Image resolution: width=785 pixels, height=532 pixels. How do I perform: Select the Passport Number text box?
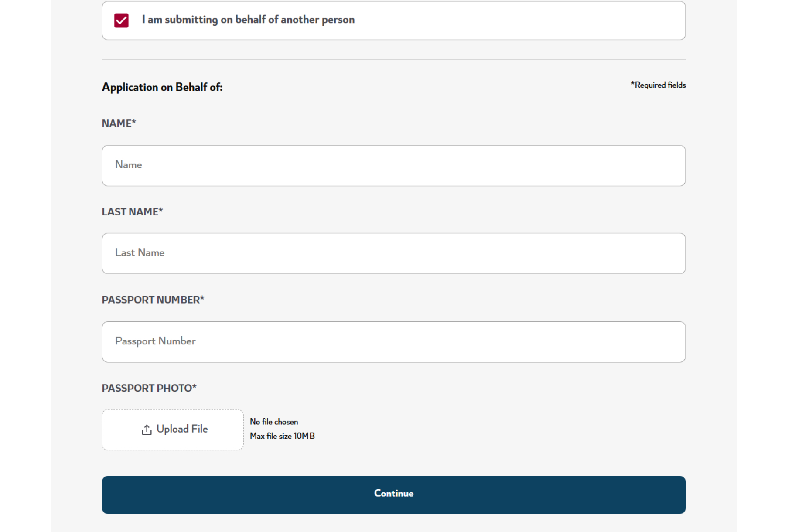click(x=393, y=342)
